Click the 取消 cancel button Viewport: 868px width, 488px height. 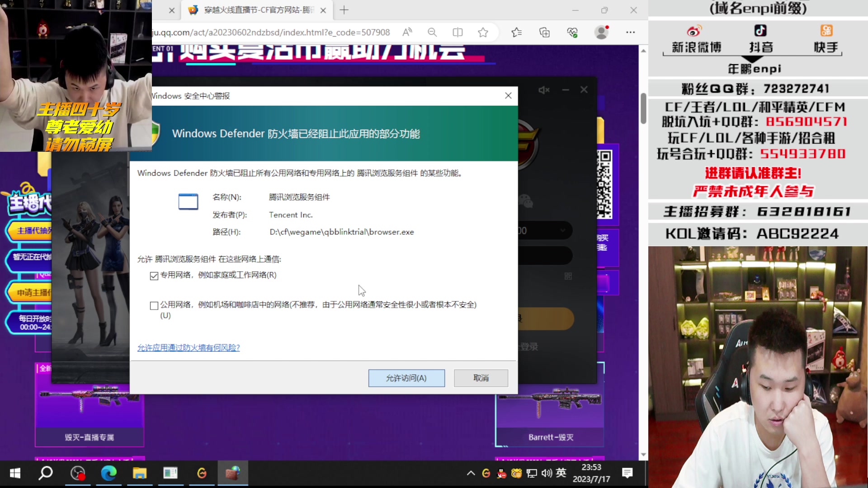click(481, 378)
